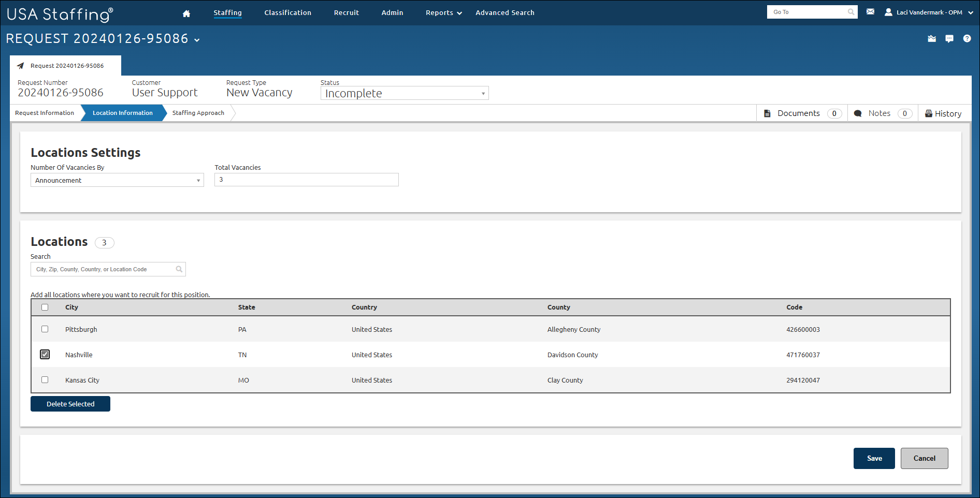This screenshot has width=980, height=498.
Task: Open the mail envelope icon
Action: coord(870,12)
